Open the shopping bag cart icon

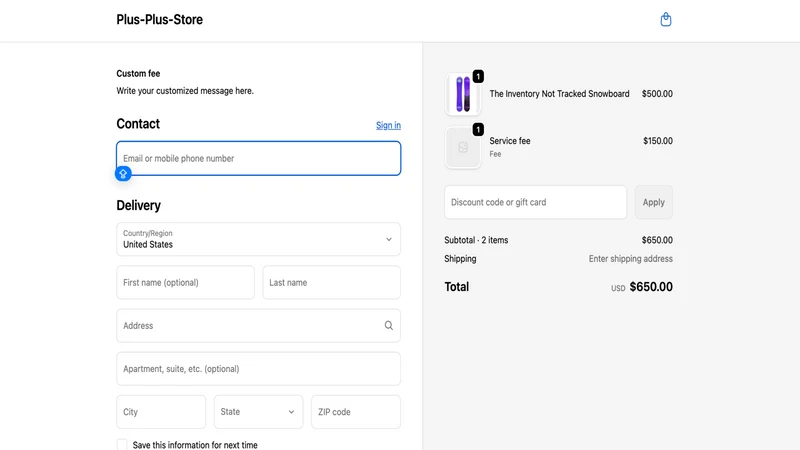[x=665, y=19]
